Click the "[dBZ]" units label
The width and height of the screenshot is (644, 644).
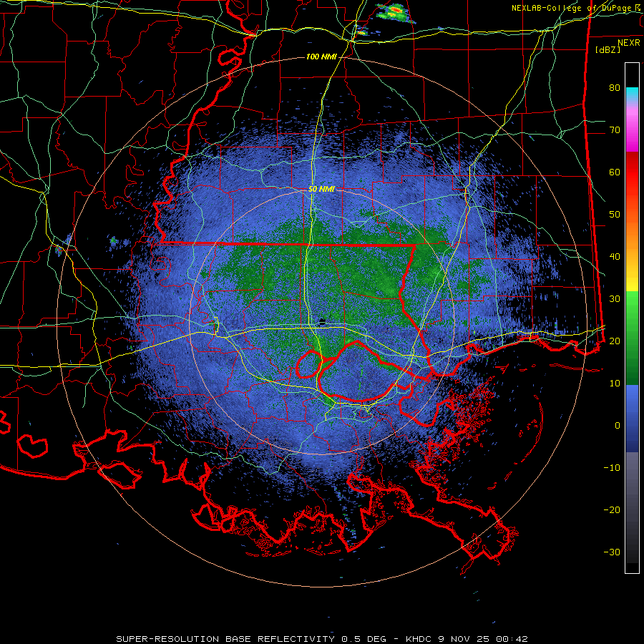click(x=608, y=49)
